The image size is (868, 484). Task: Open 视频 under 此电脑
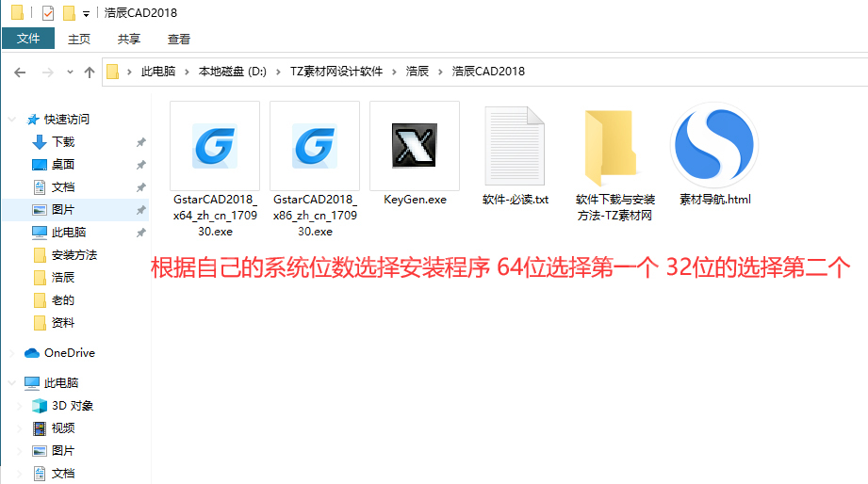pos(63,428)
